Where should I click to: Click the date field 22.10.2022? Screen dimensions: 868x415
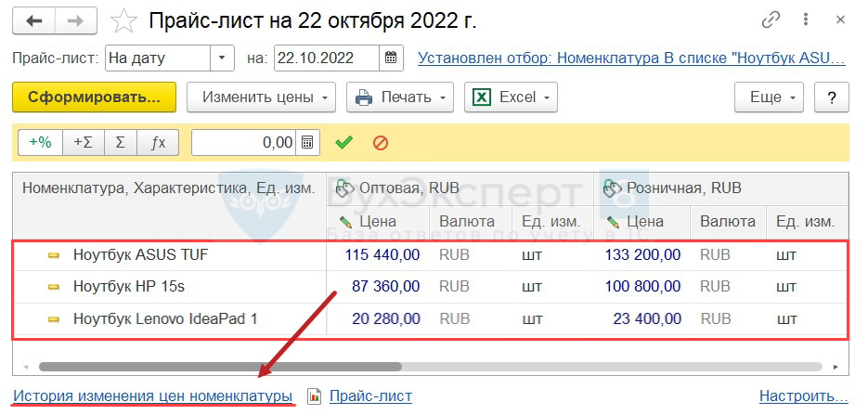[327, 58]
